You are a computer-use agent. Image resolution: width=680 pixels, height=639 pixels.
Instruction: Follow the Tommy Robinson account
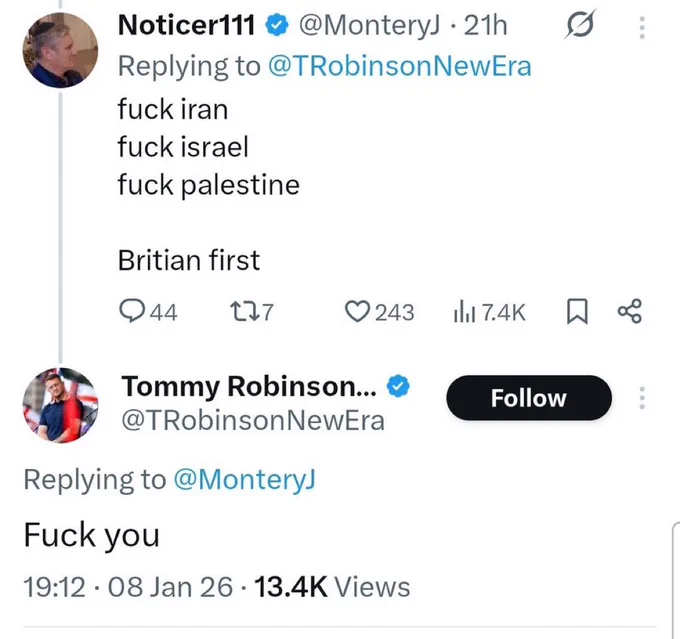[x=529, y=398]
